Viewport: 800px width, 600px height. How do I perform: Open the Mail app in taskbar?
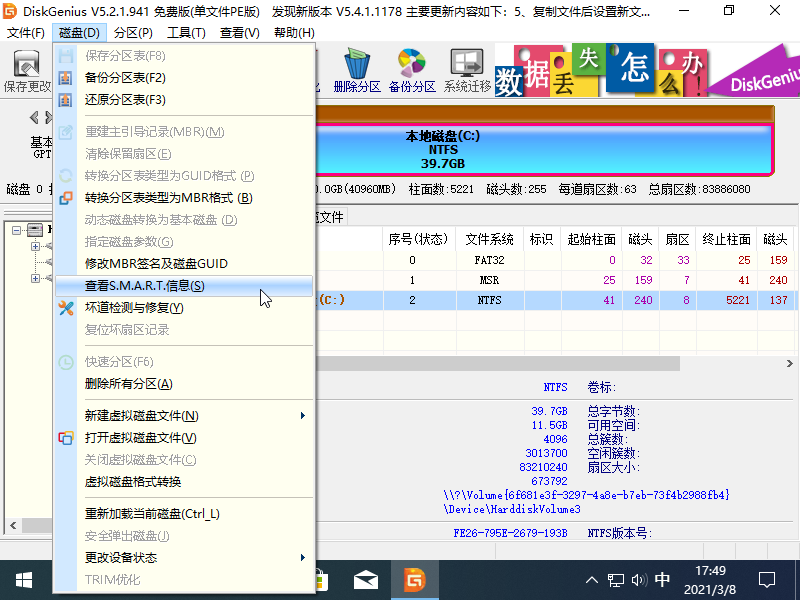pos(366,579)
